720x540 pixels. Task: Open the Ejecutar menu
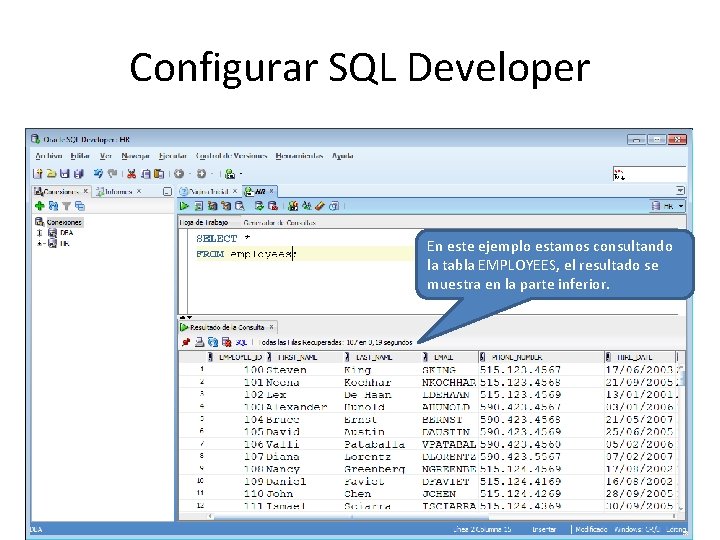point(173,156)
